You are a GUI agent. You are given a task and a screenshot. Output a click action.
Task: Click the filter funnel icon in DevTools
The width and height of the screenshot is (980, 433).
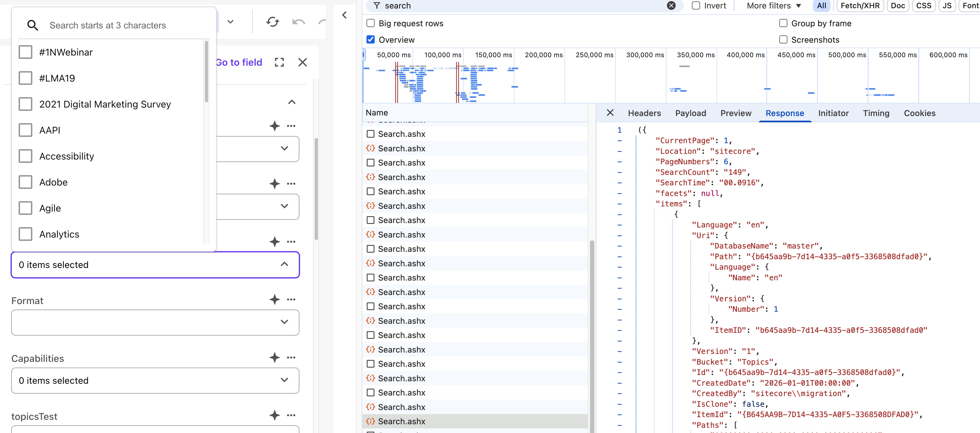pos(376,6)
